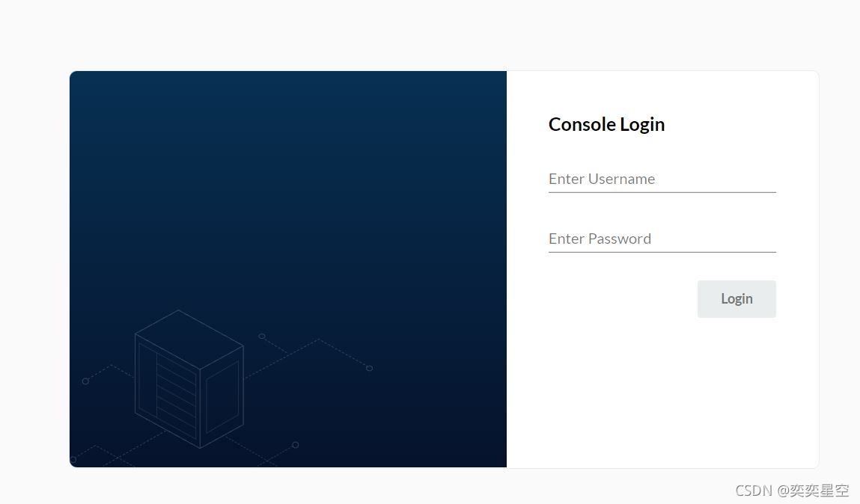Viewport: 860px width, 504px height.
Task: Click the underline beneath Enter Username
Action: (662, 192)
